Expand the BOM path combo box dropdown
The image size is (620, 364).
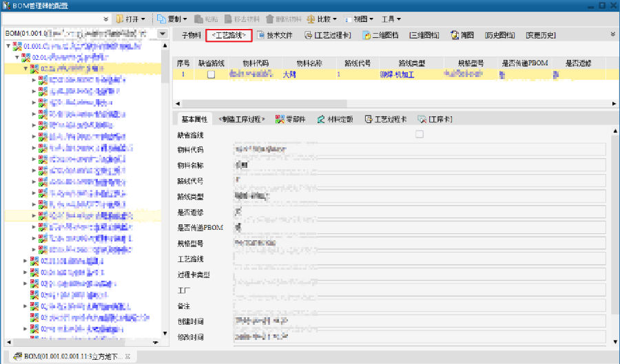(x=163, y=34)
